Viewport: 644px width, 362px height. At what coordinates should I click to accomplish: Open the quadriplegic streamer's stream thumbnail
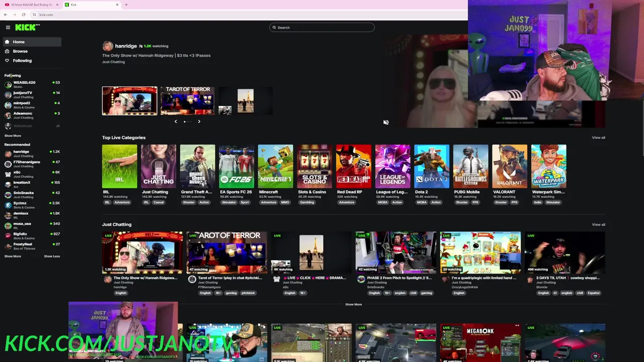coord(480,252)
